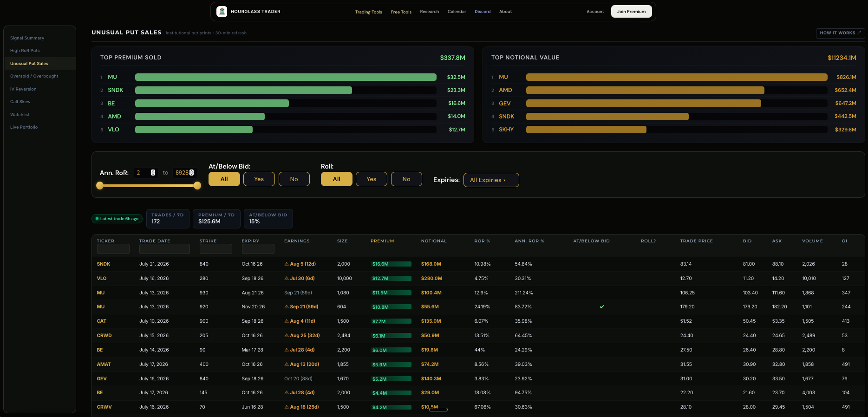Click the stepper arrows on the Ann. RoR maximum field
This screenshot has width=868, height=417.
pos(191,173)
